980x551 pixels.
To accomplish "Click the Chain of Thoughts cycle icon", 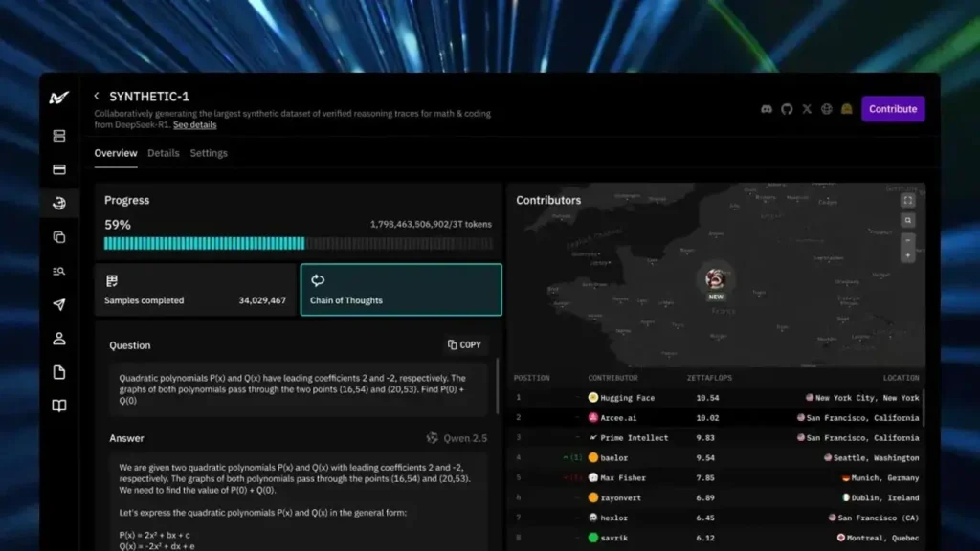I will (318, 280).
